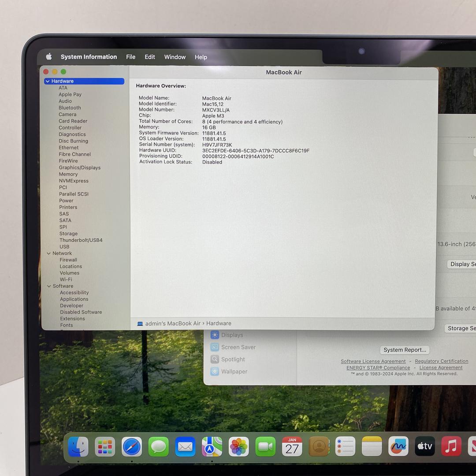Launch Finder from the Dock

(78, 446)
